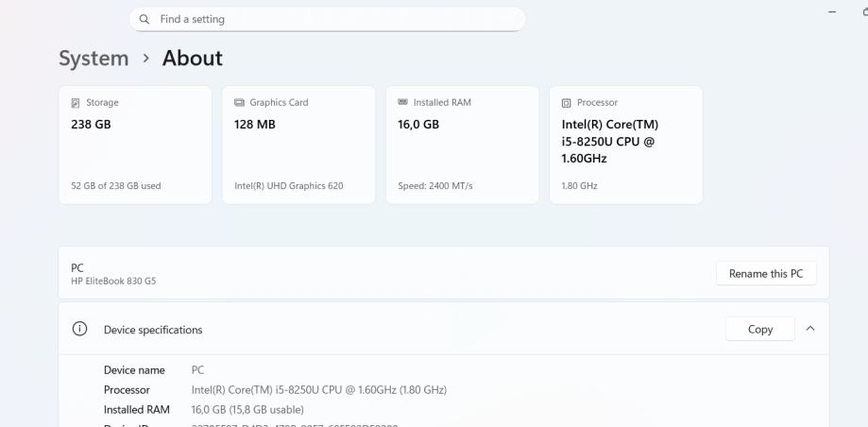Open the Storage 238 GB card
Viewport: 868px width, 427px height.
[135, 145]
